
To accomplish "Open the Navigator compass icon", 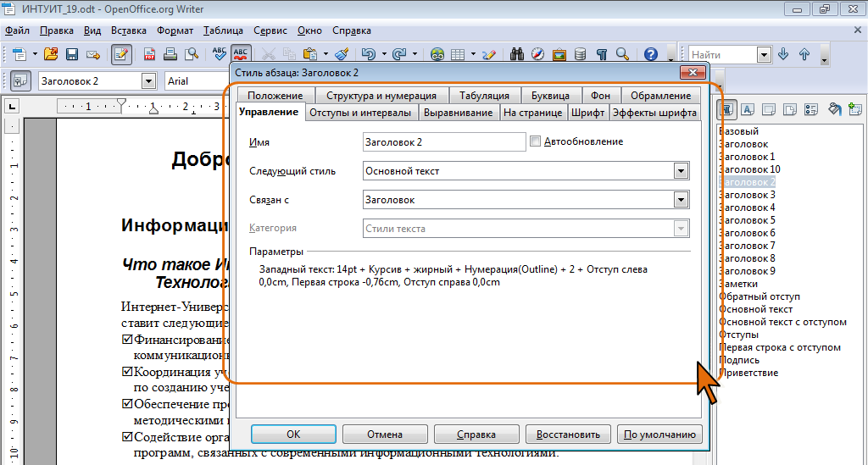I will click(538, 54).
